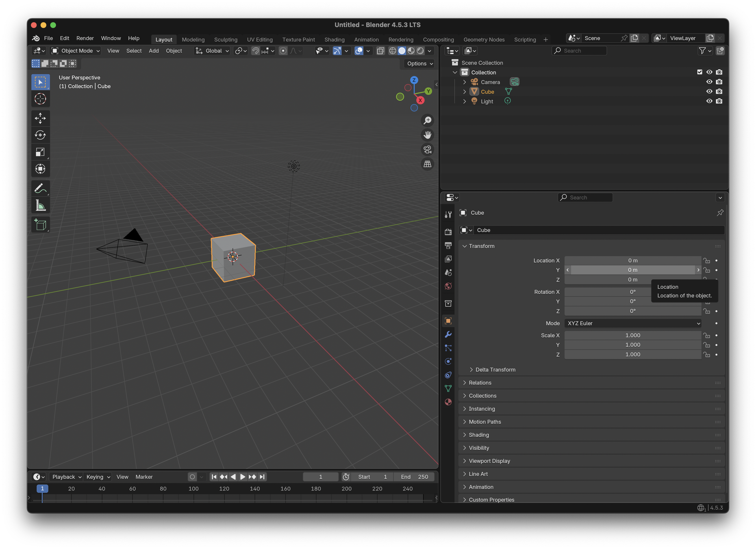
Task: Open the Modifiers wrench properties tab
Action: [x=448, y=334]
